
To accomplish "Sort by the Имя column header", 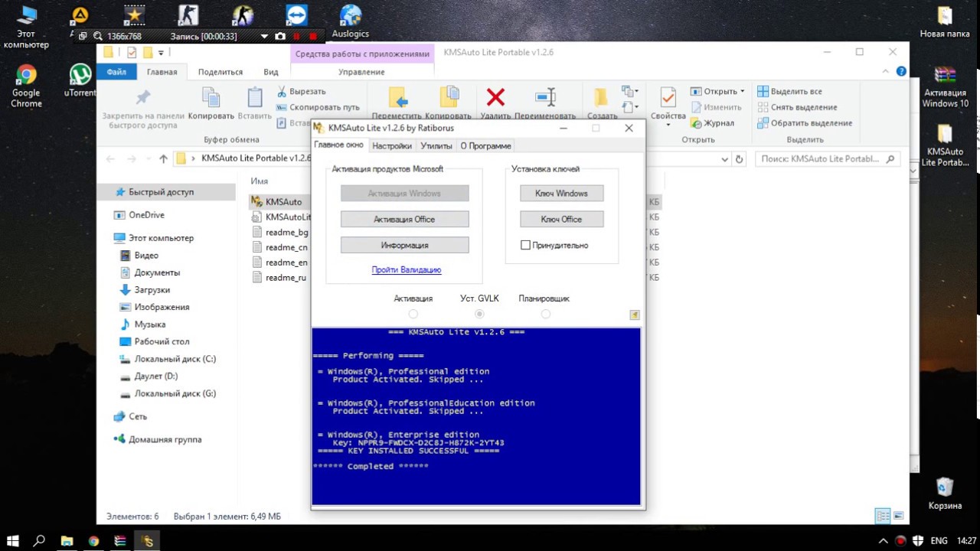I will point(260,181).
